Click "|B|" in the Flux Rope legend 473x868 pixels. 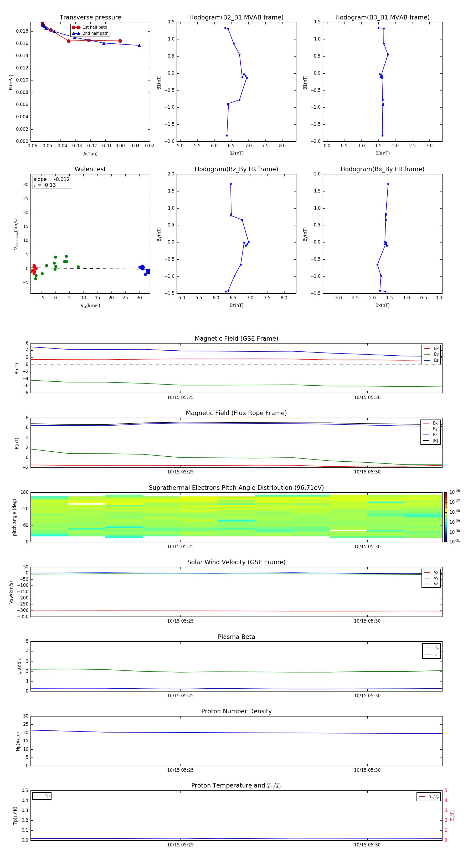pyautogui.click(x=436, y=441)
